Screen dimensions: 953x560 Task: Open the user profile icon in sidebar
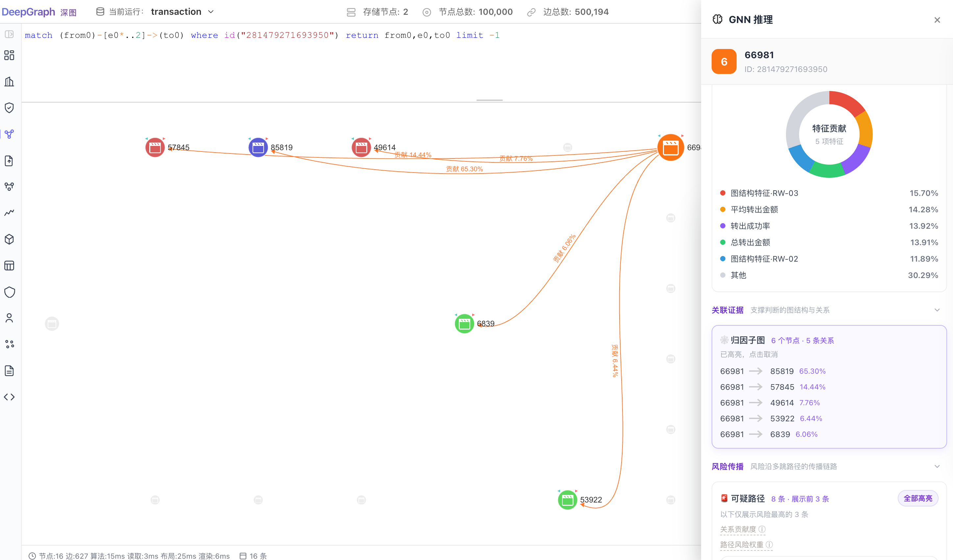tap(9, 318)
